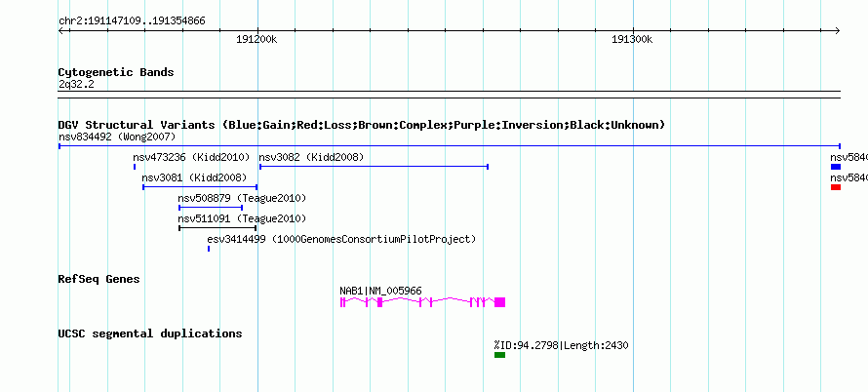Viewport: 868px width, 392px height.
Task: Open variant label esv3414499 (1000GenomesConsortiumPilotProject)
Action: [341, 239]
